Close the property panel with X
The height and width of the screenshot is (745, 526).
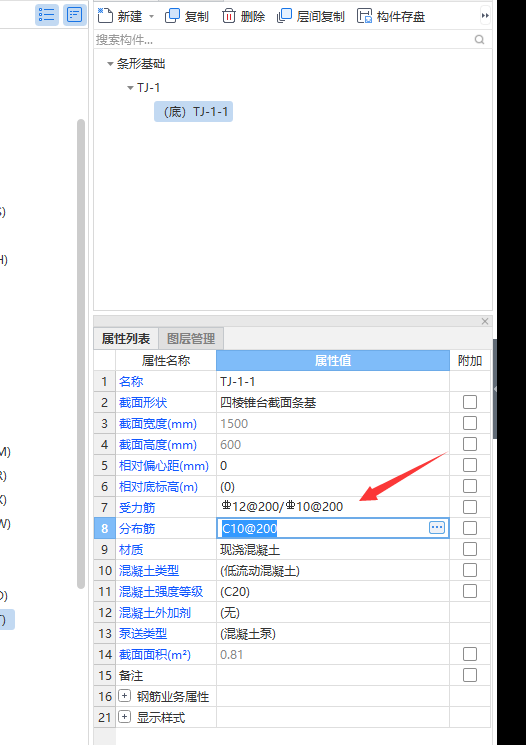(x=485, y=321)
